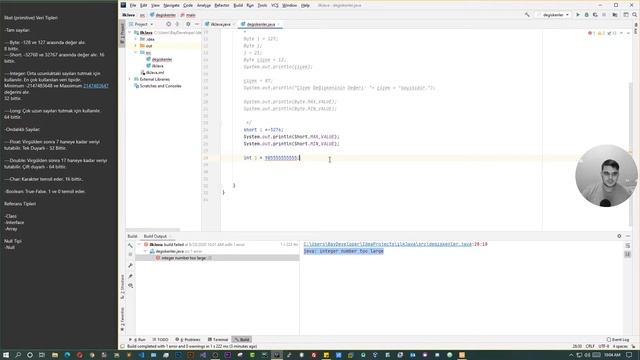Click the int value 98555555555 in editor
This screenshot has height=360, width=640.
click(281, 158)
